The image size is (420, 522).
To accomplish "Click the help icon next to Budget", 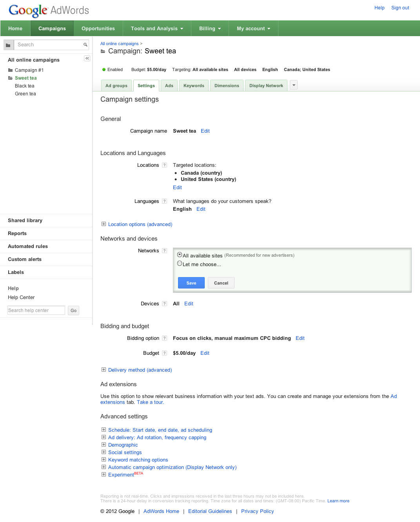I will click(x=165, y=353).
